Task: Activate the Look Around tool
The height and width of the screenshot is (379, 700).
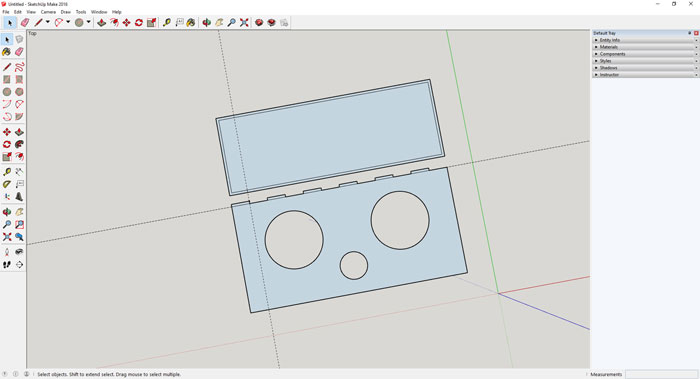Action: [19, 252]
